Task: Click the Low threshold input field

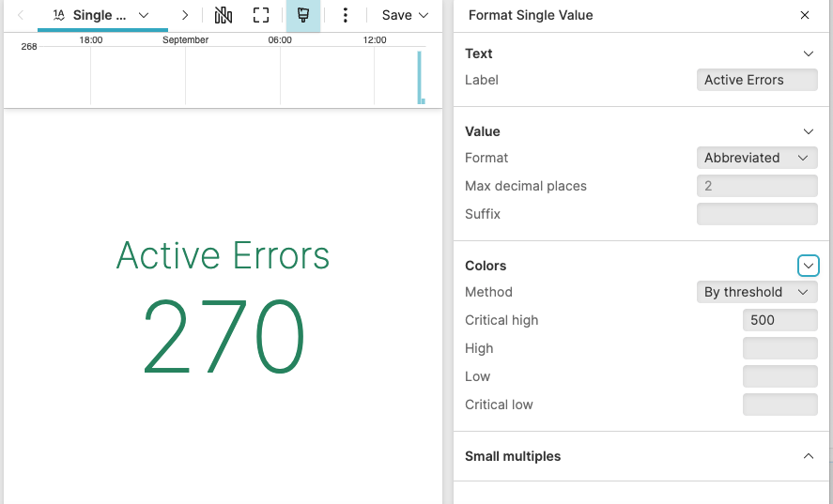Action: coord(779,376)
